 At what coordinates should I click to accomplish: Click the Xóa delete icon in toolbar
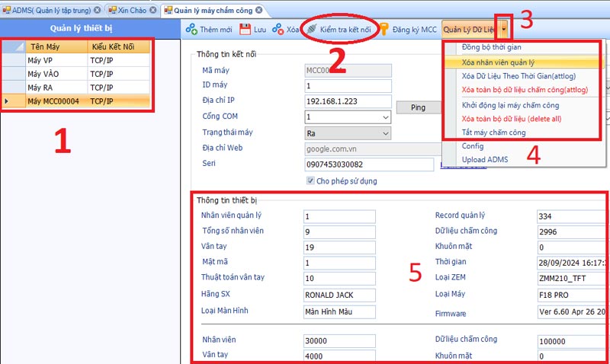point(278,30)
